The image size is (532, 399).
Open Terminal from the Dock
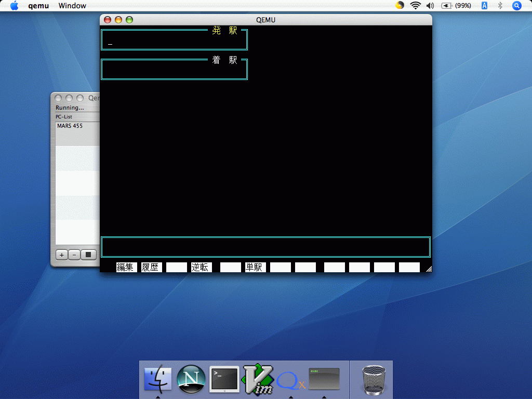[224, 379]
